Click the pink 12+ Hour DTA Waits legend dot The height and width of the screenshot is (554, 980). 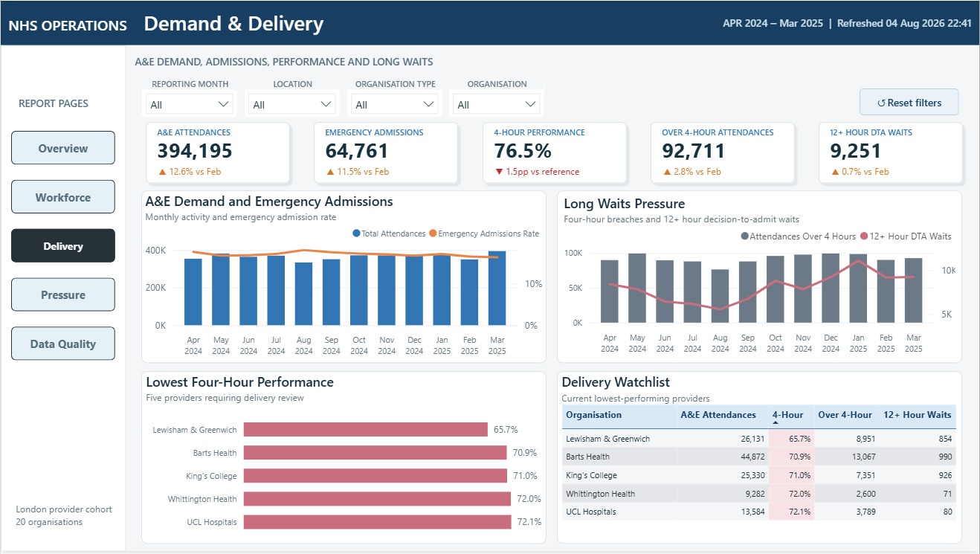864,236
